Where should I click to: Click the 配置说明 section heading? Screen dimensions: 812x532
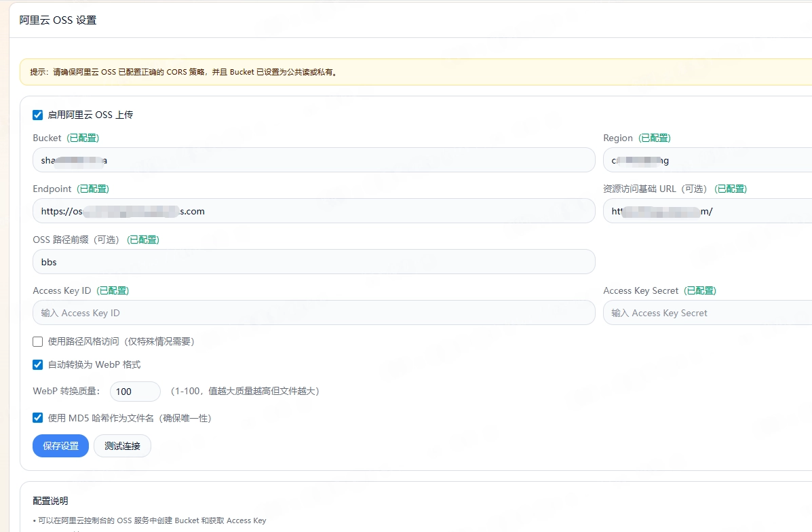(50, 501)
